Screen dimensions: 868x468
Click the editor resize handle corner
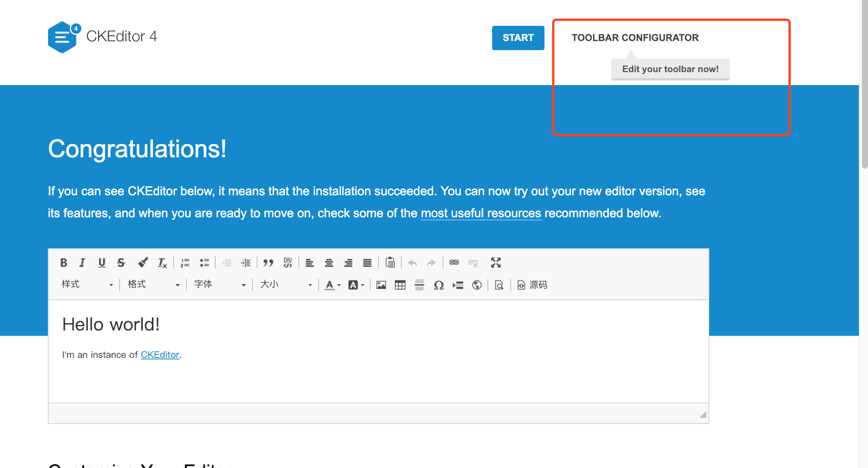[703, 414]
